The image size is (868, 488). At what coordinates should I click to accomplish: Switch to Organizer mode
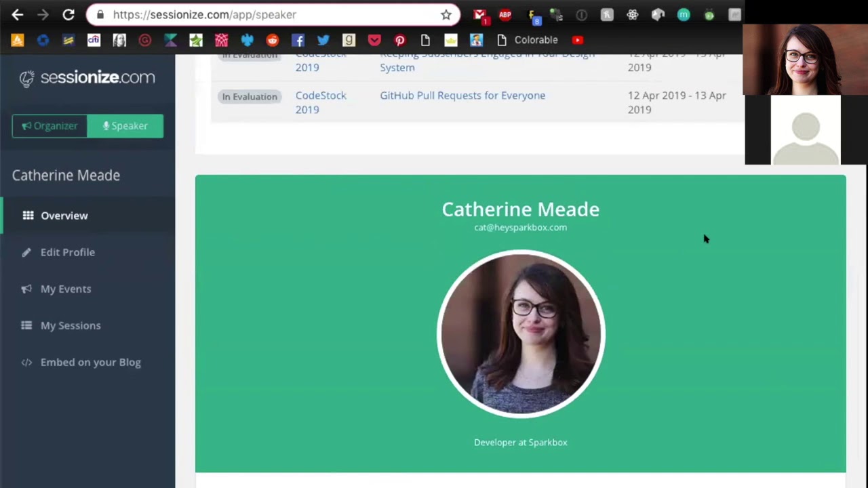click(x=50, y=126)
